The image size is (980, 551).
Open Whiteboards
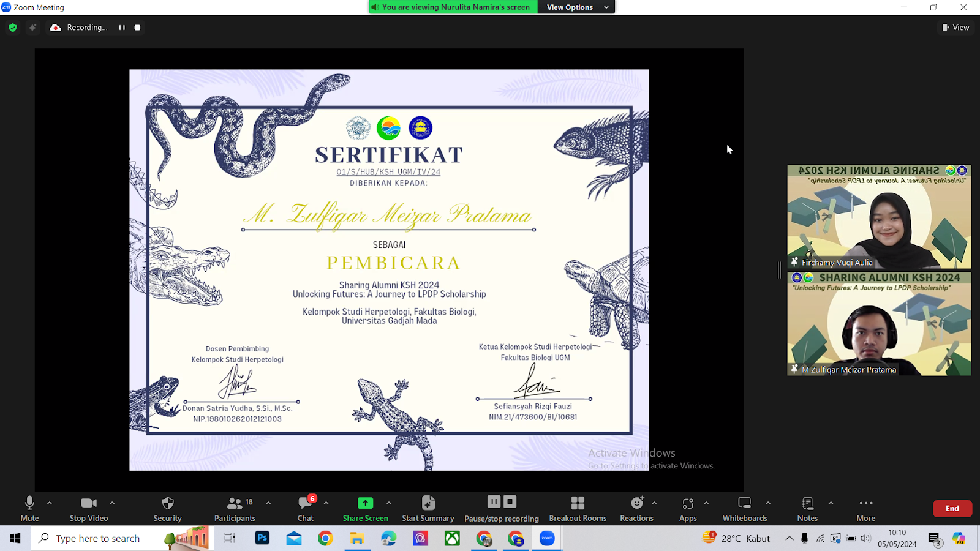point(745,509)
